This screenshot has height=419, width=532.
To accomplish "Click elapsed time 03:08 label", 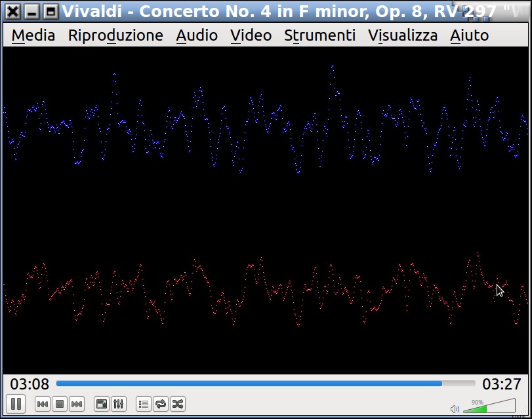I will click(30, 384).
